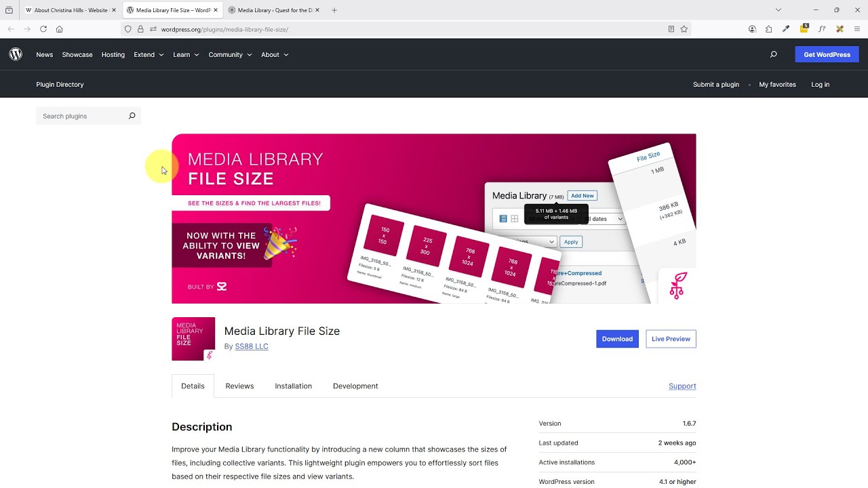Toggle reader view icon
This screenshot has height=488, width=868.
[x=671, y=29]
